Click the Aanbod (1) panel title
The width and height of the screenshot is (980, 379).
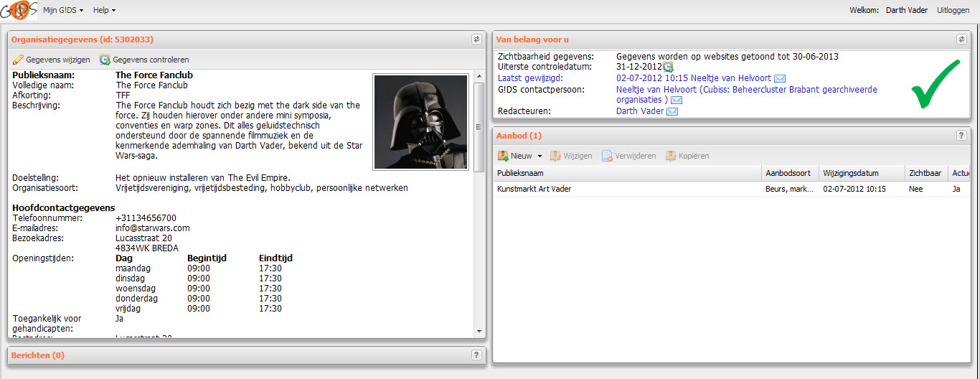pyautogui.click(x=519, y=135)
